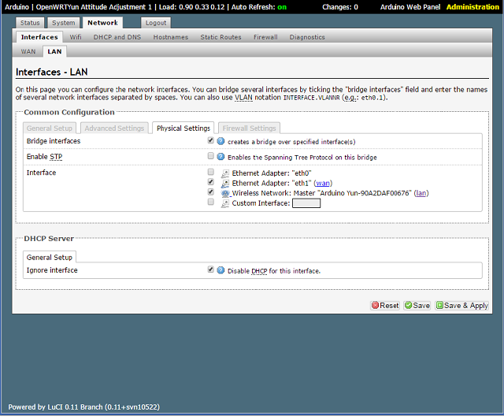
Task: Check the Custom Interface checkbox
Action: [x=211, y=202]
